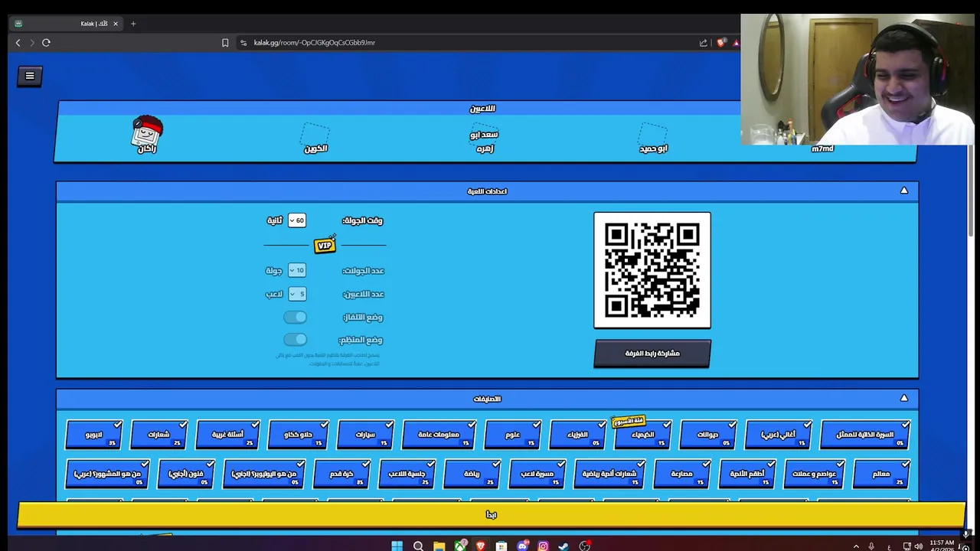This screenshot has width=980, height=551.
Task: Click the share page icon in address bar
Action: click(x=703, y=43)
